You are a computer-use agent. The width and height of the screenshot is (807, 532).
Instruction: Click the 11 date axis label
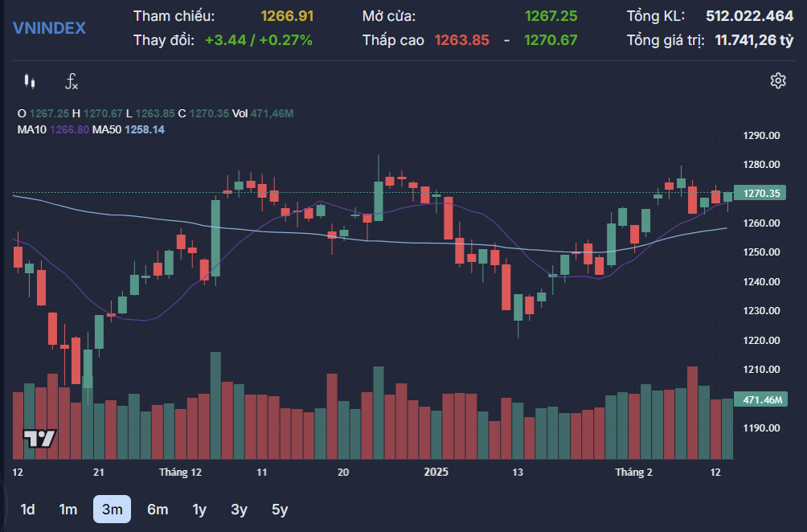[261, 473]
